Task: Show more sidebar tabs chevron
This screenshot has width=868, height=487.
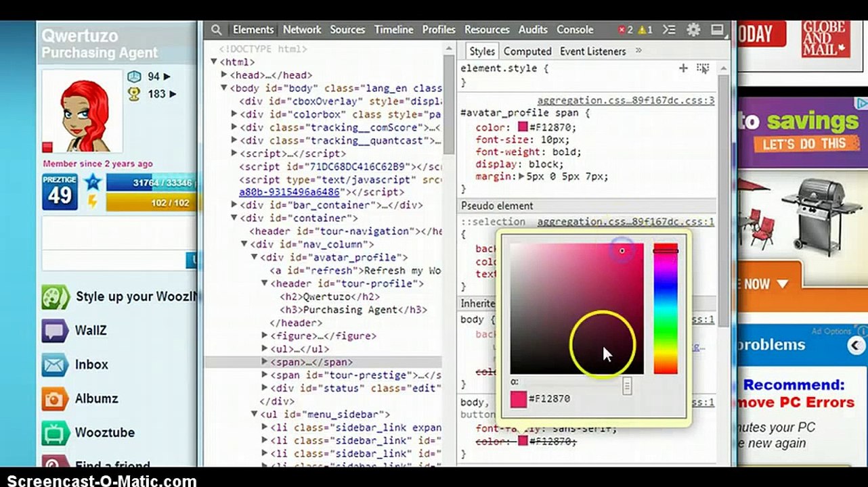Action: tap(638, 51)
